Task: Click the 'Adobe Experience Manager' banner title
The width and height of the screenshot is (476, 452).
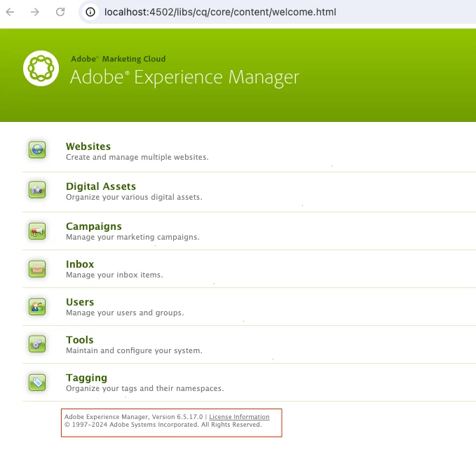Action: 184,77
